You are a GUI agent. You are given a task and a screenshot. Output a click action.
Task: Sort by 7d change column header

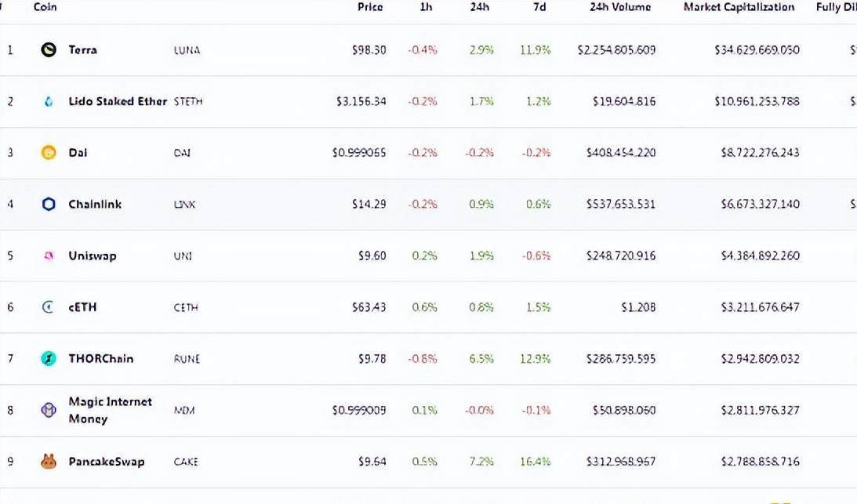(539, 7)
